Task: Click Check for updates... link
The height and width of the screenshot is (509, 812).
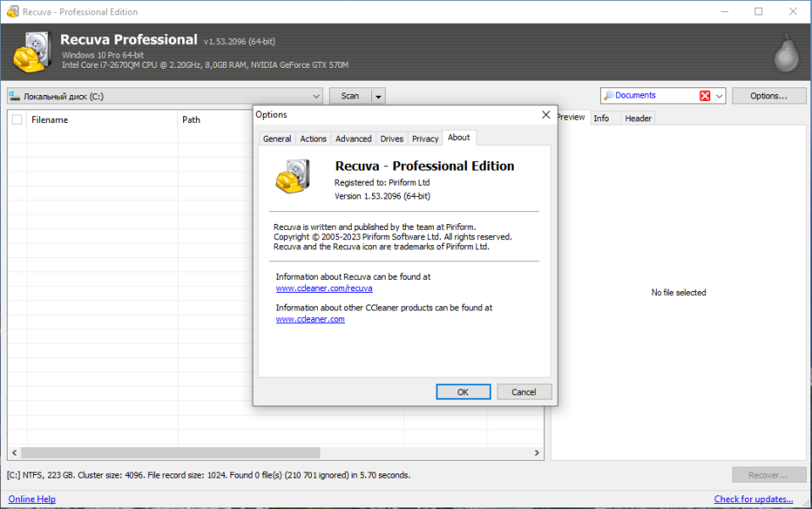Action: coord(754,499)
